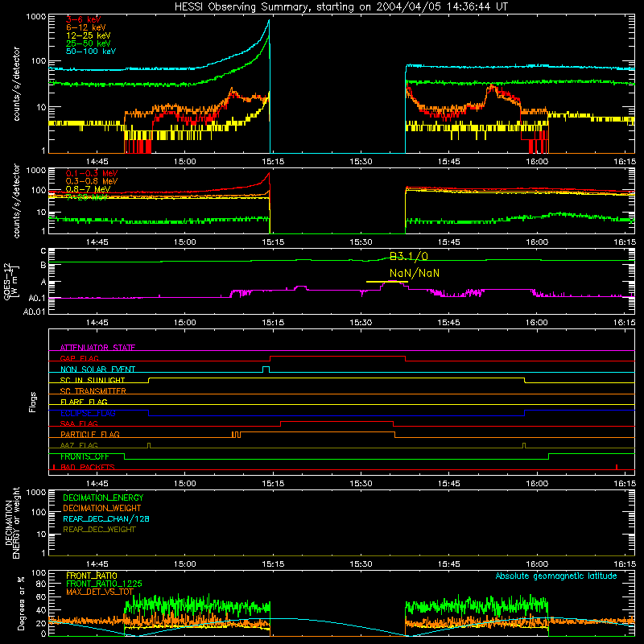The width and height of the screenshot is (644, 644).
Task: Select the FRONTS_OFF flag label
Action: tap(85, 456)
